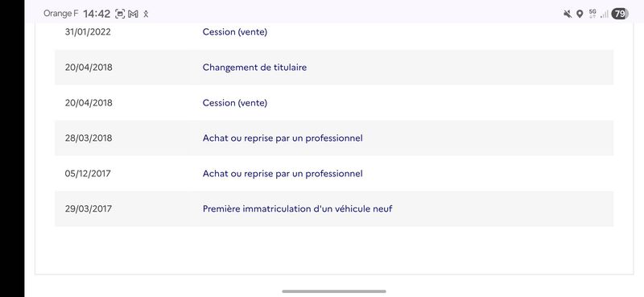Tap the 5G network indicator
This screenshot has width=644, height=297.
[x=592, y=14]
